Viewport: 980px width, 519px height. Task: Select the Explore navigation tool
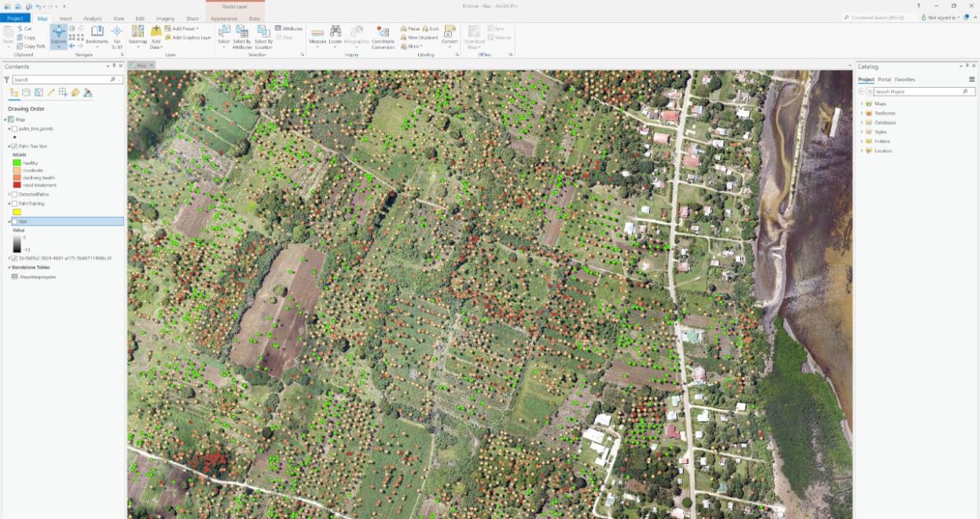coord(59,36)
